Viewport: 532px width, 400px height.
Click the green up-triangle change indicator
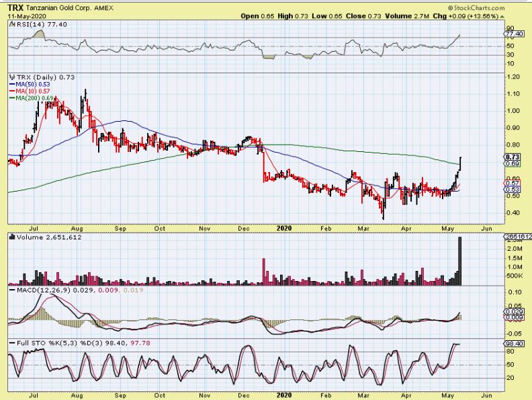[502, 16]
